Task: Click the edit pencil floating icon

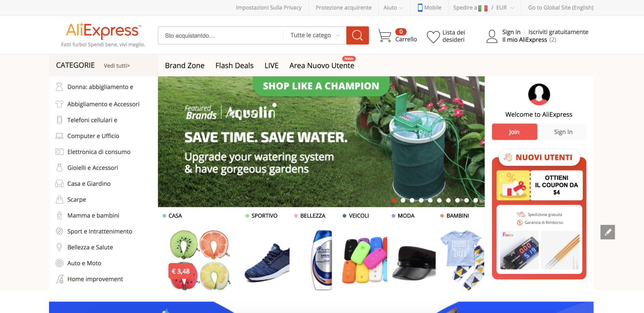Action: pyautogui.click(x=608, y=232)
